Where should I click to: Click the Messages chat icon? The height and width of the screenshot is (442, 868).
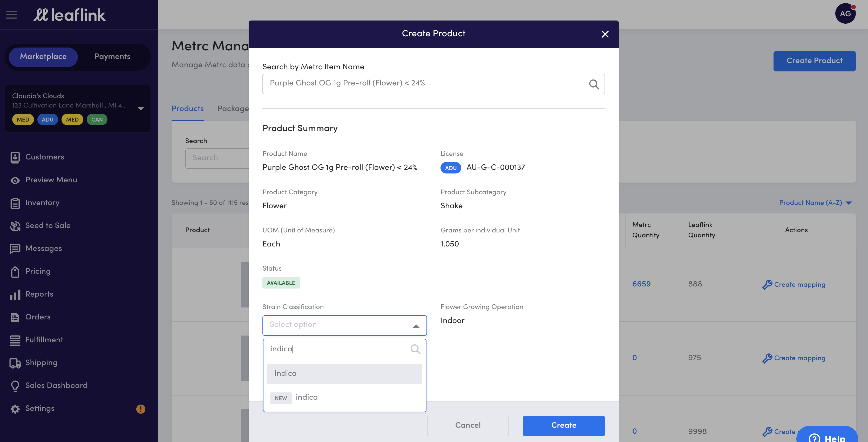click(15, 249)
